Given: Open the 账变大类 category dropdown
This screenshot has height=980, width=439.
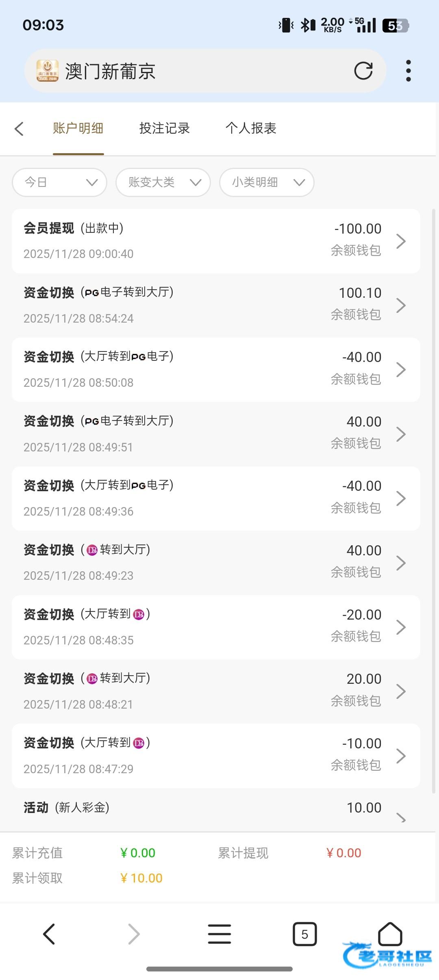Looking at the screenshot, I should point(163,182).
